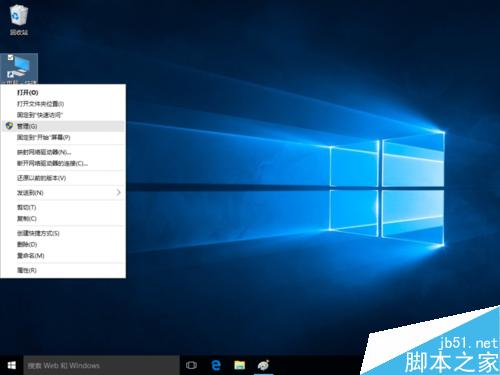Select 创建快捷方式(S) menu entry
The width and height of the screenshot is (500, 375).
coord(63,233)
